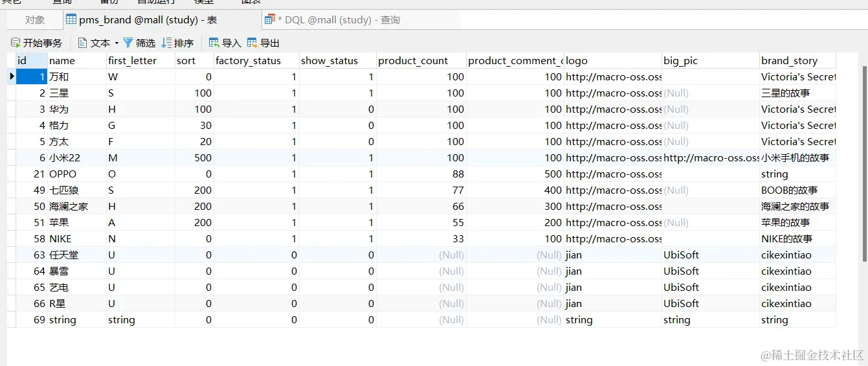
Task: Click the 导入 import button
Action: [225, 43]
